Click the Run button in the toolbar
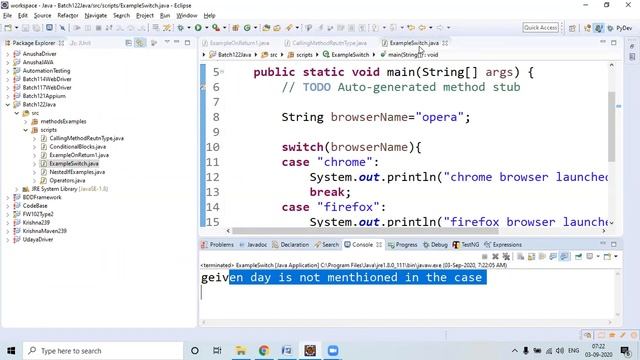Screen dimensions: 640x360 pyautogui.click(x=198, y=28)
